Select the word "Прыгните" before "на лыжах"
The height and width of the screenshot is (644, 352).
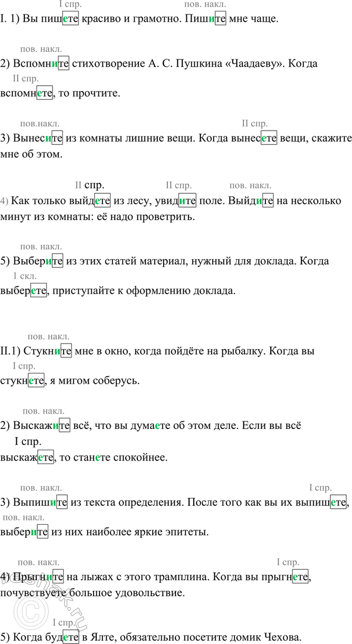coord(37,576)
